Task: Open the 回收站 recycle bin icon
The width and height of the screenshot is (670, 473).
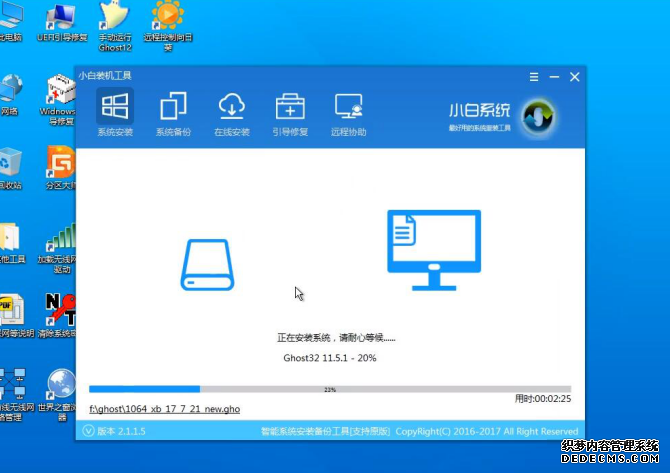Action: click(10, 168)
